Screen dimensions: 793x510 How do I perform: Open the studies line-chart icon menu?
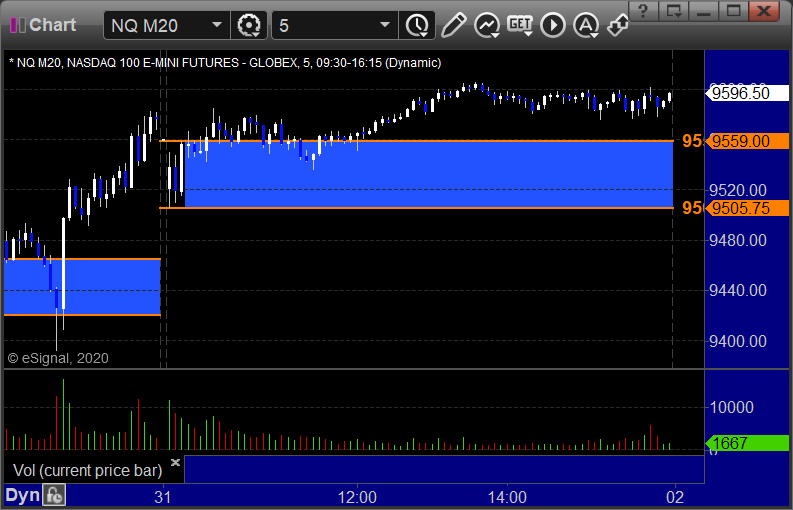tap(487, 25)
